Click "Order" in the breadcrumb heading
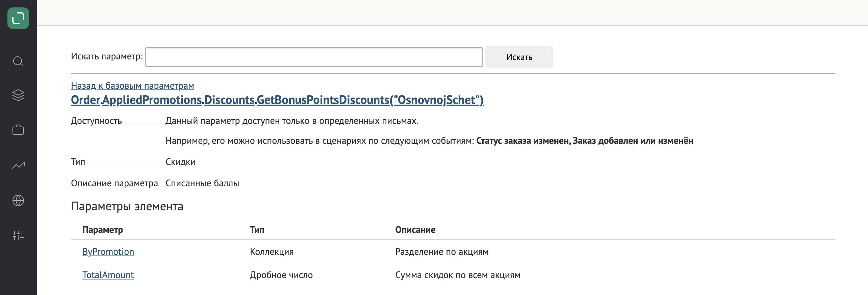Viewport: 868px width, 295px height. coord(85,100)
